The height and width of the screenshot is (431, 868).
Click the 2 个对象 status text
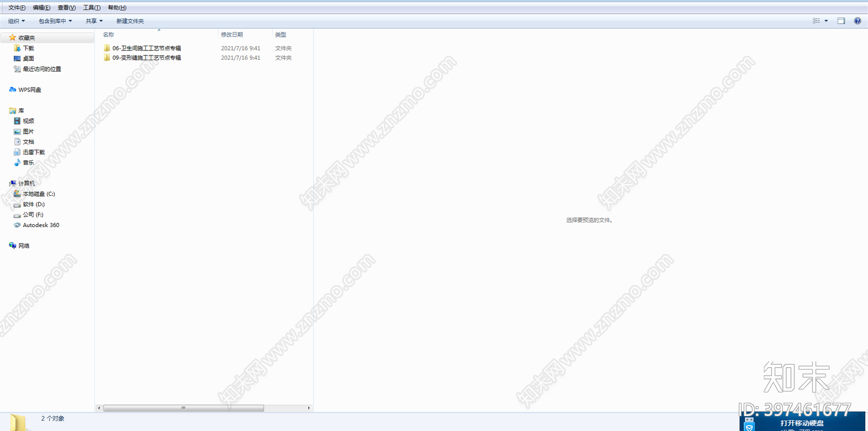[53, 419]
